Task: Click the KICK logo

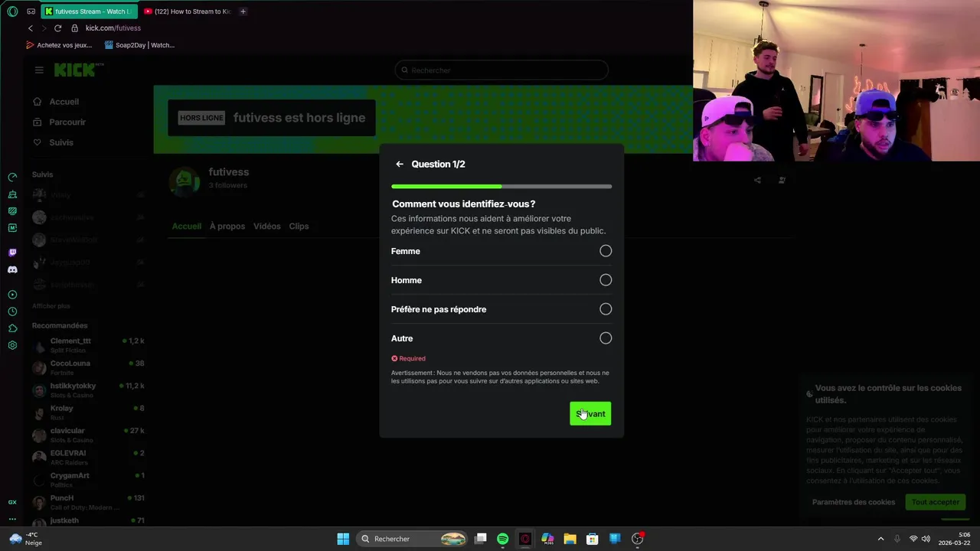Action: click(77, 70)
